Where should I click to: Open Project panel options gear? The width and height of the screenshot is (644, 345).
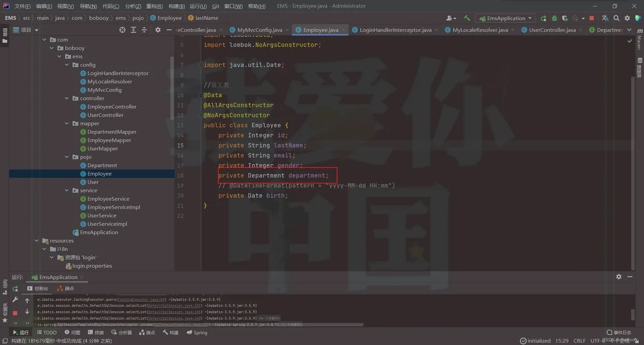(x=158, y=30)
